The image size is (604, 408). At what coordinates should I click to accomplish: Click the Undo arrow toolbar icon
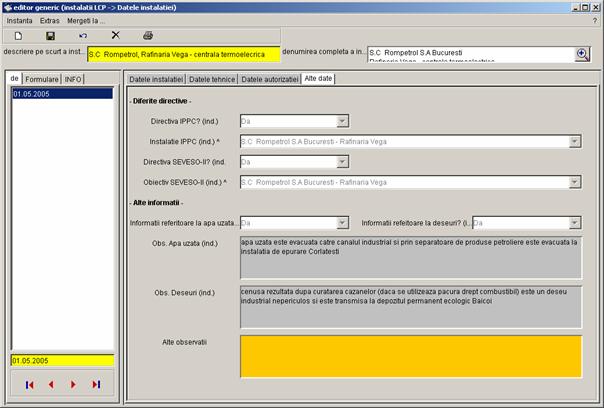click(x=83, y=36)
